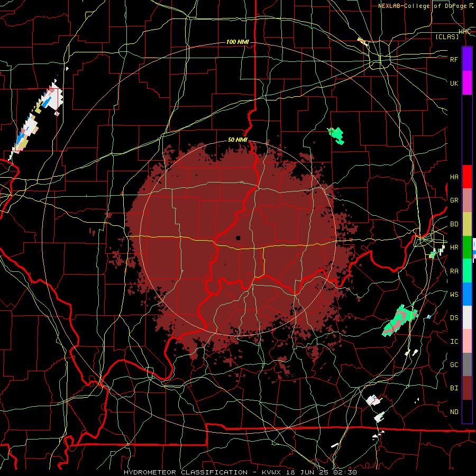Click the 'GC' legend label
This screenshot has height=476, width=476.
454,365
